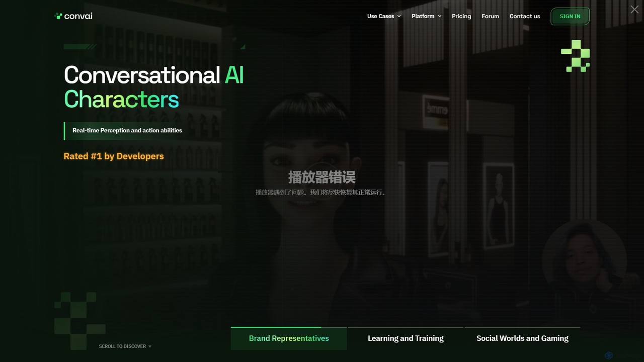
Task: Open the Forum link
Action: [x=490, y=16]
